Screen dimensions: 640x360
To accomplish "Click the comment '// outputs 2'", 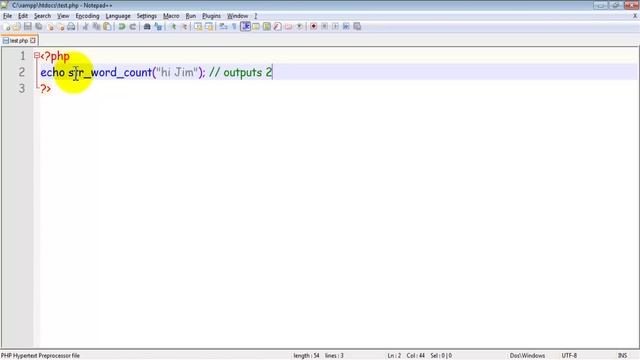I will pos(240,73).
